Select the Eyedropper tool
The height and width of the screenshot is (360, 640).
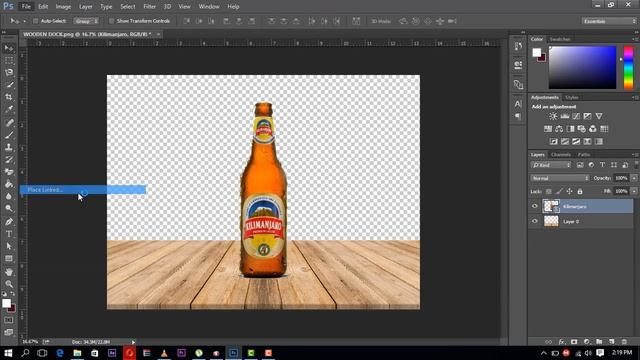click(9, 109)
